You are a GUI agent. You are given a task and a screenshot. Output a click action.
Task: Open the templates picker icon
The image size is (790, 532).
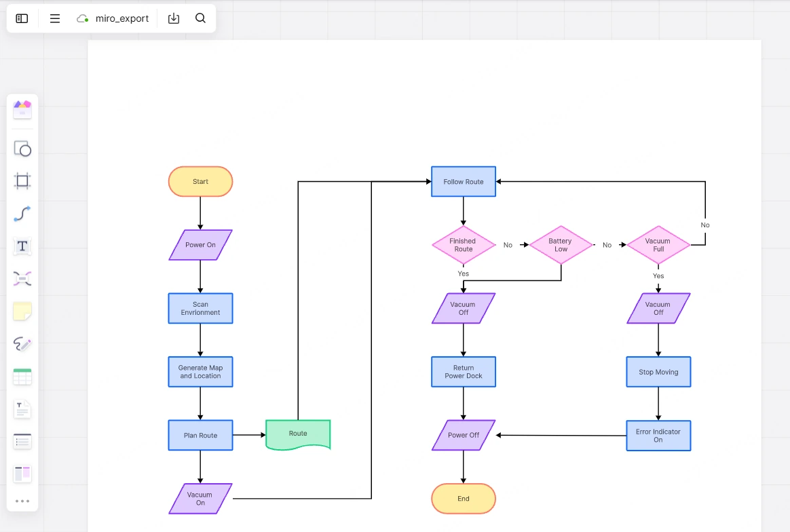[22, 109]
